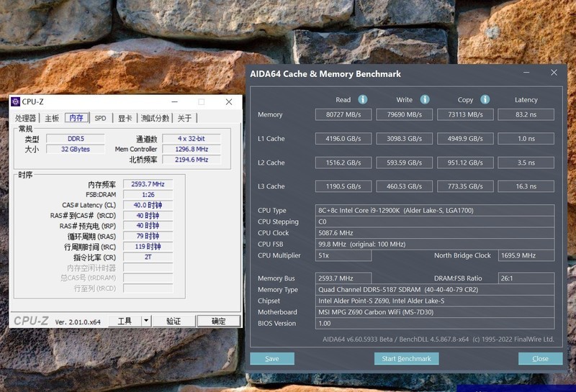Click the L2 Cache Copy value 951.12 GB/s

[465, 163]
